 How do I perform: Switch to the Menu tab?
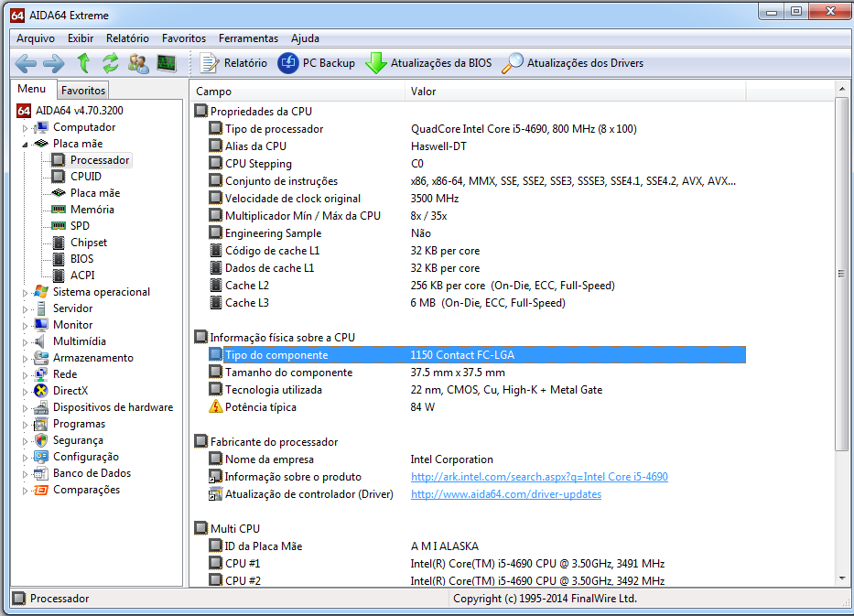pos(32,89)
